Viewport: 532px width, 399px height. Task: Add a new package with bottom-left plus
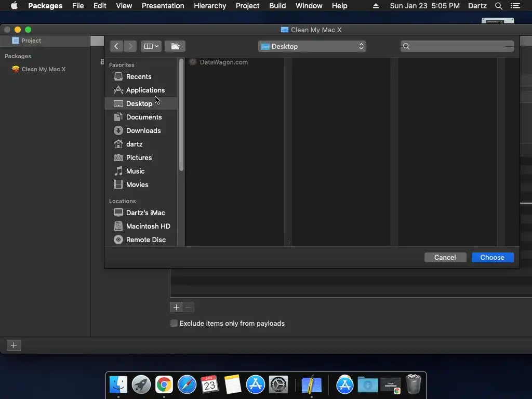click(14, 345)
